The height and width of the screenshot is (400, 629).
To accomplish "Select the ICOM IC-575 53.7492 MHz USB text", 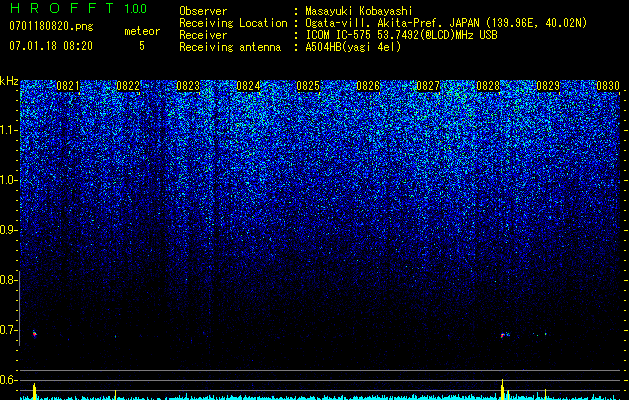I will pyautogui.click(x=401, y=35).
